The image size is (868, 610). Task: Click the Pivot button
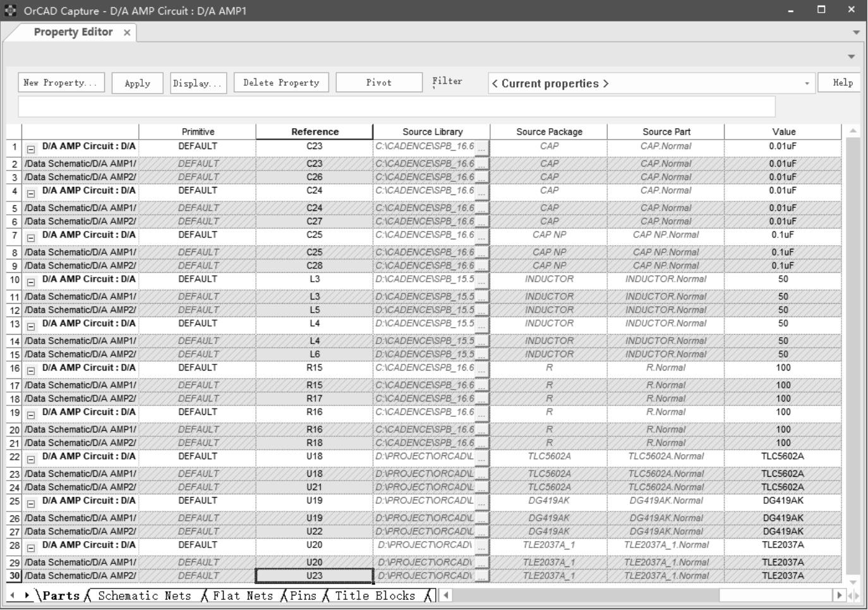point(379,83)
